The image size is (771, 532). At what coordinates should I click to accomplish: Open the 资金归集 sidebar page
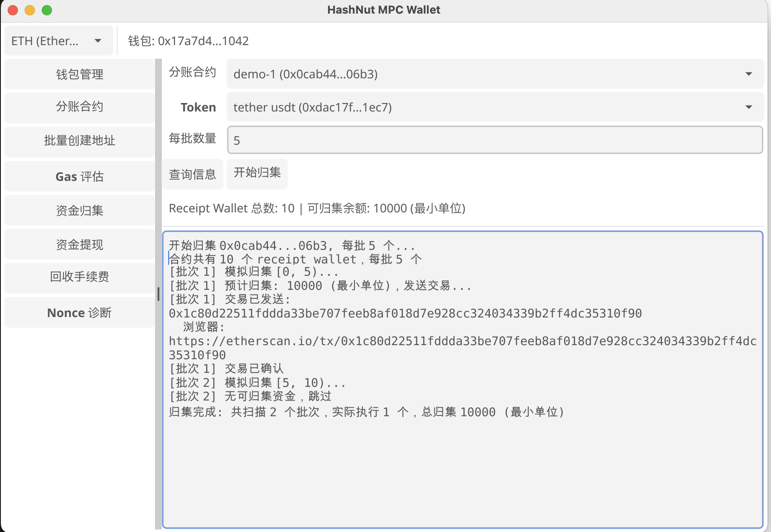[80, 211]
